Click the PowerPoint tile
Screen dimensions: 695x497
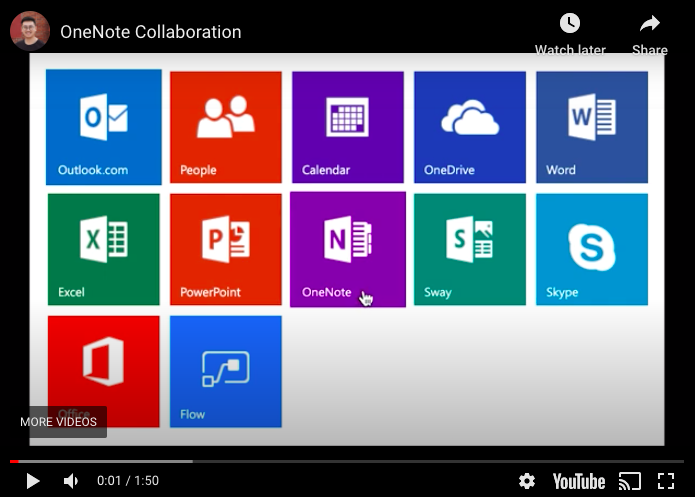pyautogui.click(x=226, y=249)
